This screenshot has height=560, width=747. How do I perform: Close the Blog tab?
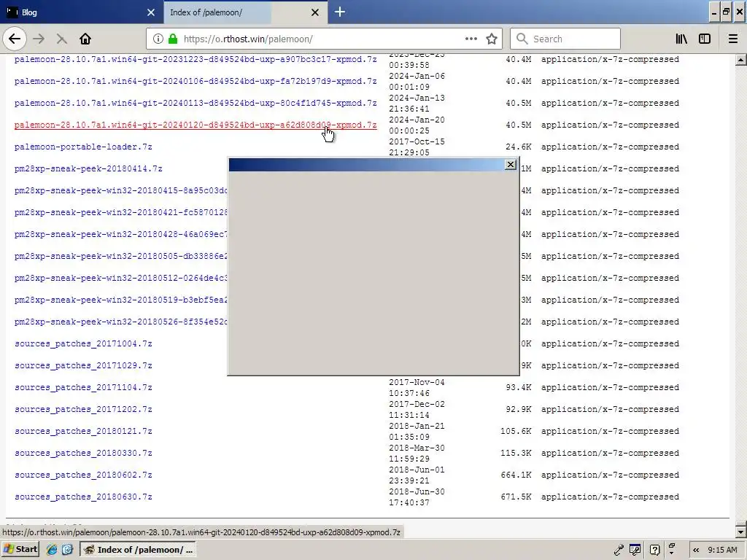[x=151, y=12]
